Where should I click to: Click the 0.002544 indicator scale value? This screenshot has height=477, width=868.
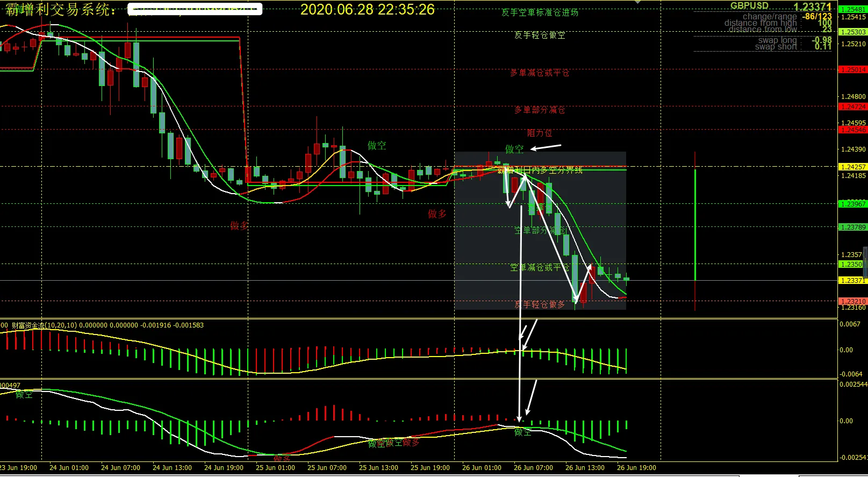coord(853,385)
